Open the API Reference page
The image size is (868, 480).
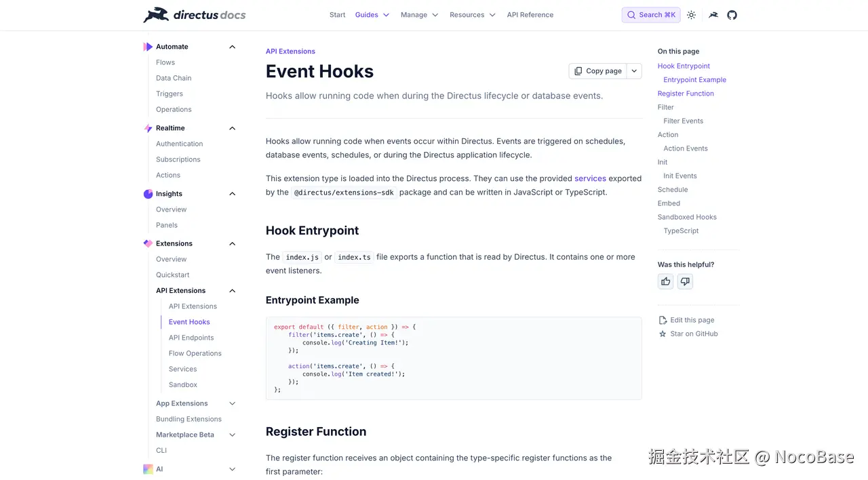click(x=530, y=15)
